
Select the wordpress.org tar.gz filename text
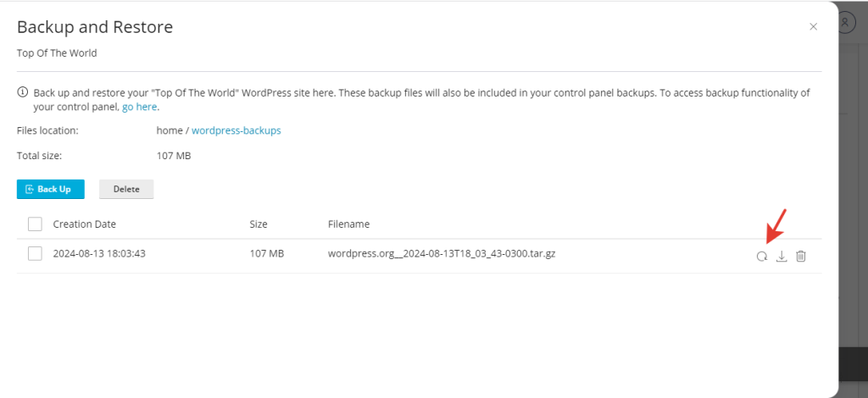[x=441, y=253]
